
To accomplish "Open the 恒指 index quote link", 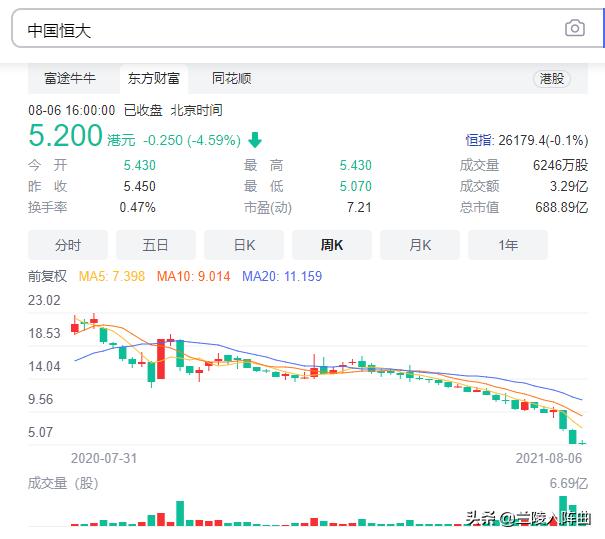I will [x=479, y=140].
